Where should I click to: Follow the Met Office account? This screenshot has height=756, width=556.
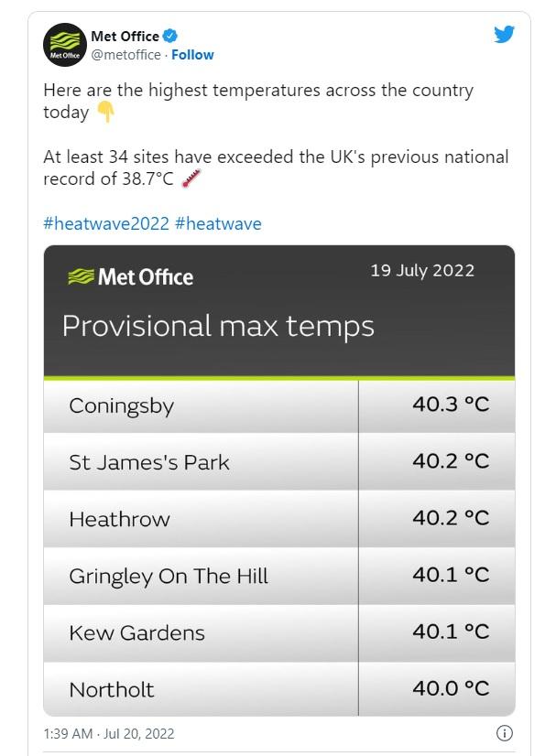coord(193,55)
